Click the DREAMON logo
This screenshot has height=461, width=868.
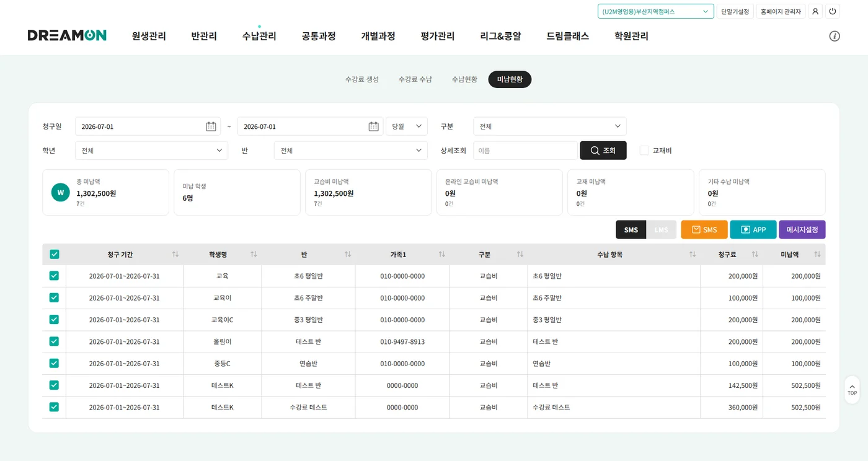[x=67, y=35]
